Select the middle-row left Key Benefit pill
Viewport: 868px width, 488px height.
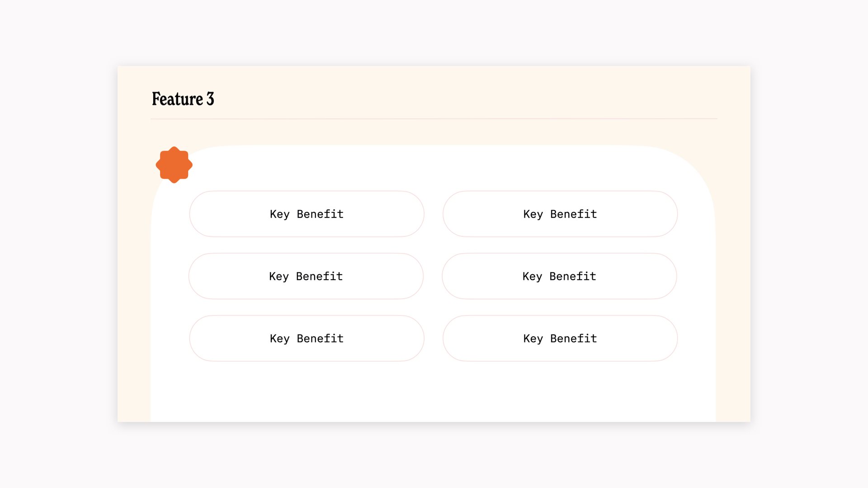(x=306, y=276)
